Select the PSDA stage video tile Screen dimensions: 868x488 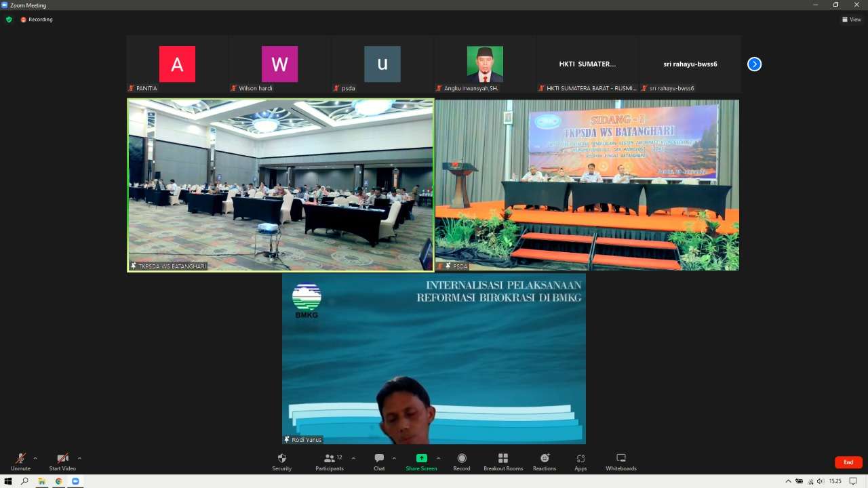click(587, 186)
